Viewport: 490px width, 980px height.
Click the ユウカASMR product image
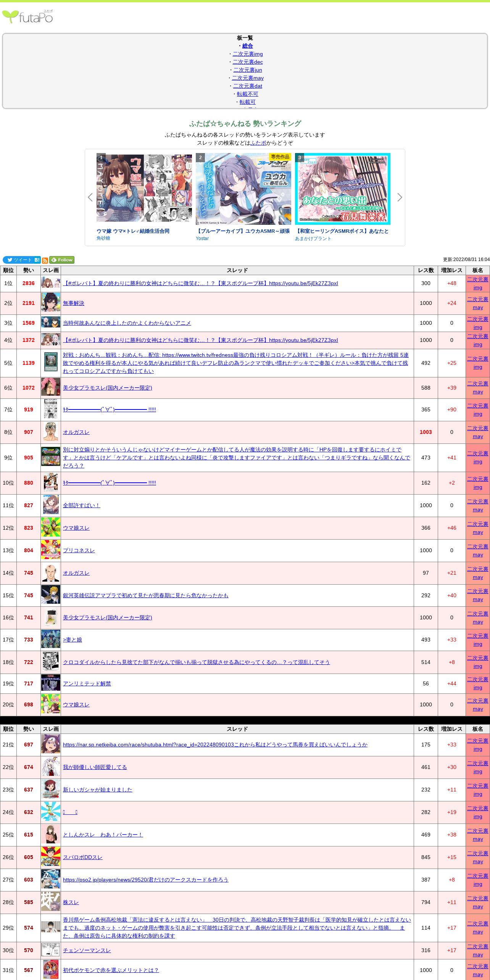[x=243, y=189]
